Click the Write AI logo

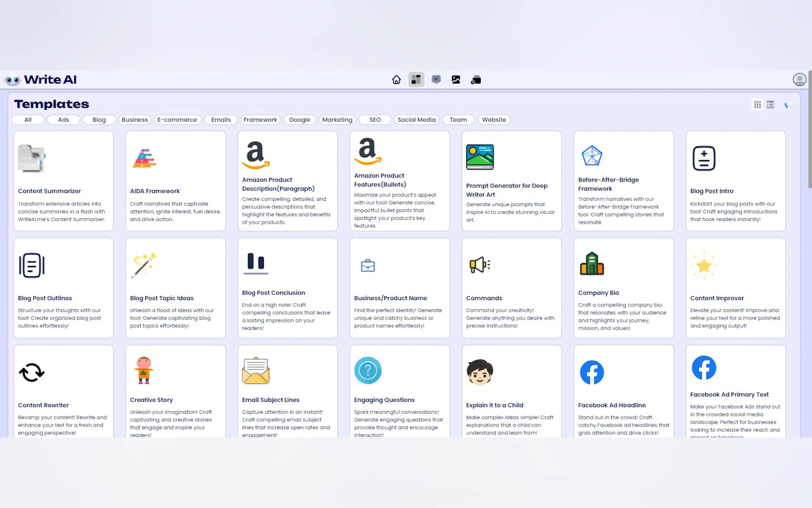(x=41, y=80)
